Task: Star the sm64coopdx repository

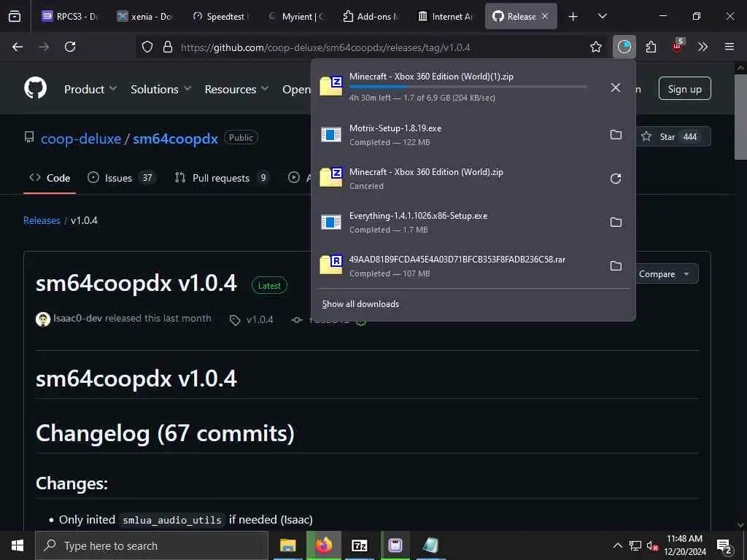Action: point(674,136)
